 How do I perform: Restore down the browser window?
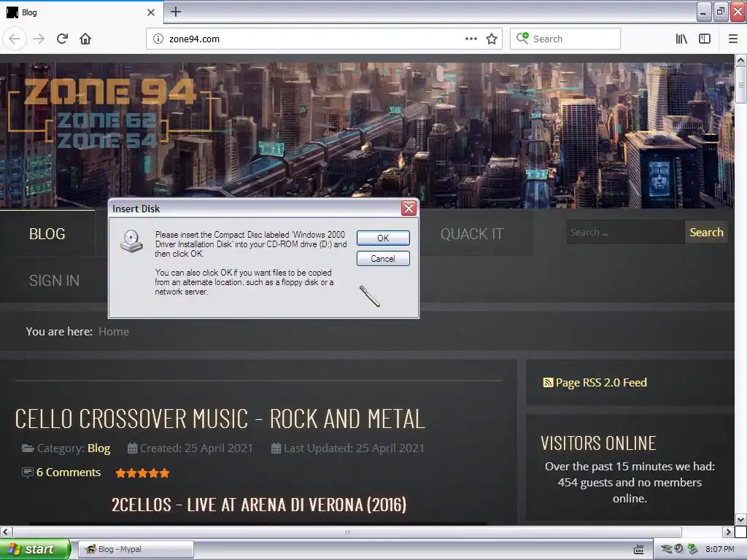(721, 12)
